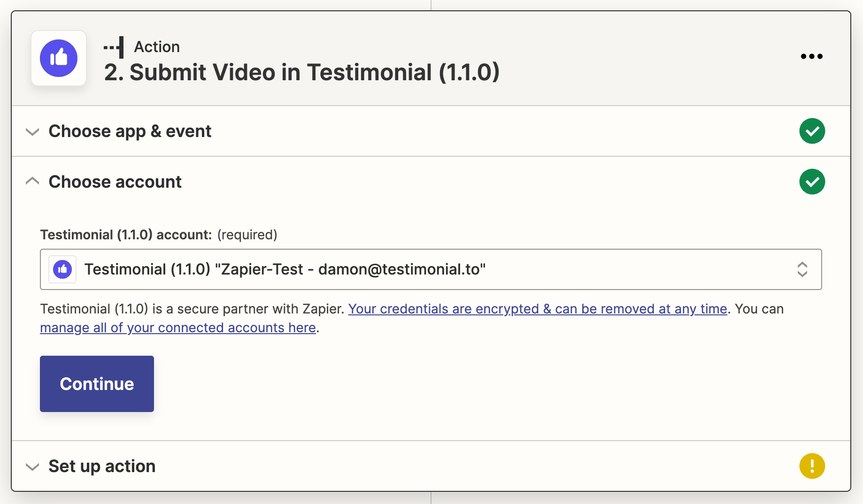Click step title Submit Video in Testimonial
Image resolution: width=863 pixels, height=504 pixels.
(301, 72)
